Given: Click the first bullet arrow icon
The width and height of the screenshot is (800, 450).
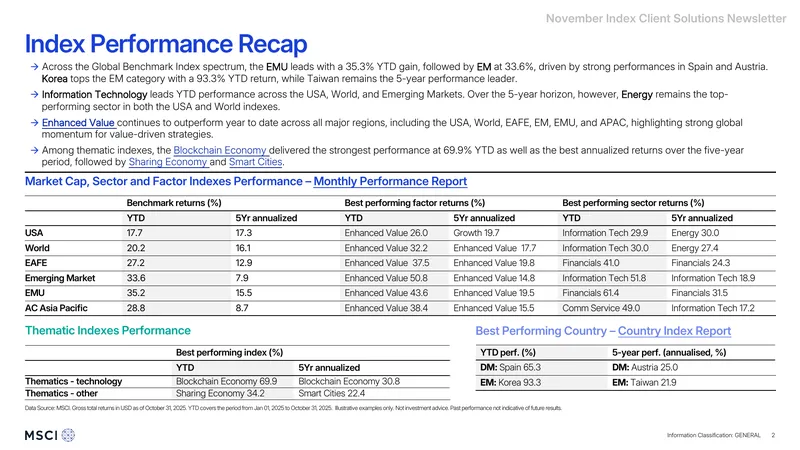Looking at the screenshot, I should 34,67.
